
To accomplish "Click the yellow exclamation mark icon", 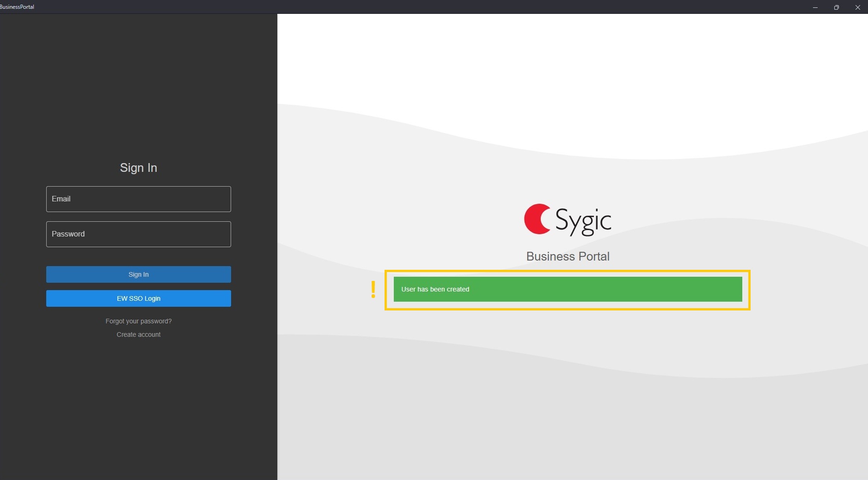I will 373,290.
